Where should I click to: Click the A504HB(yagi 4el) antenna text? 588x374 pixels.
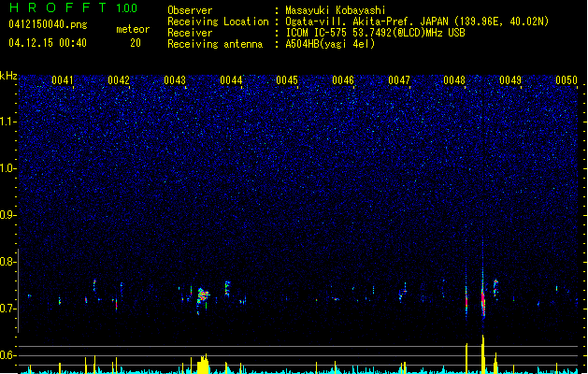[x=330, y=44]
